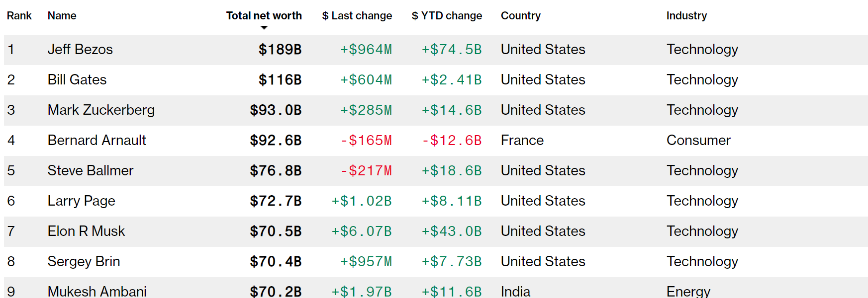Open Bill Gates profile link

tap(77, 80)
